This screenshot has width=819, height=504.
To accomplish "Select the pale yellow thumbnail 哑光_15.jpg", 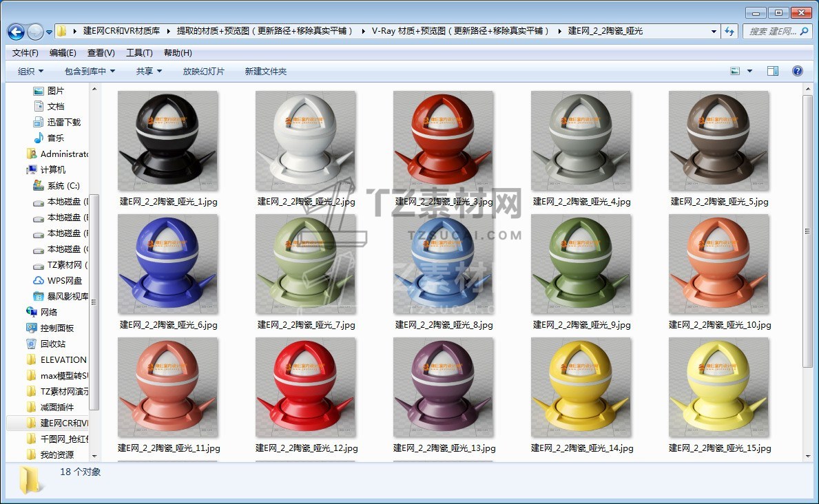I will coord(718,387).
